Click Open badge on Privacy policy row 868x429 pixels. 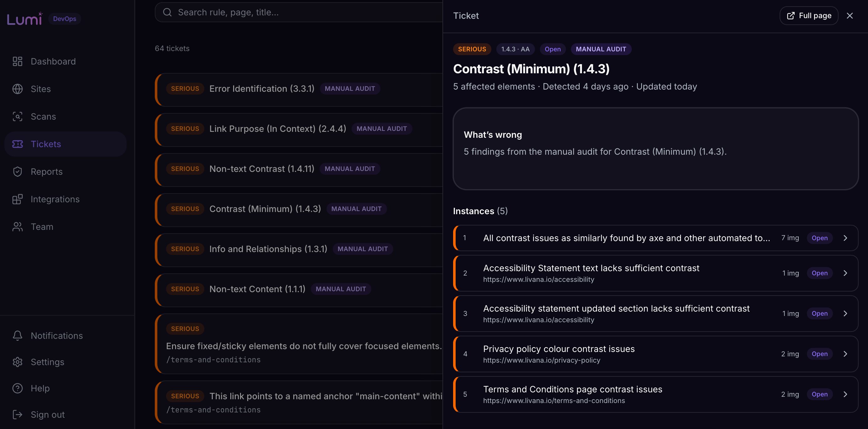pyautogui.click(x=819, y=354)
